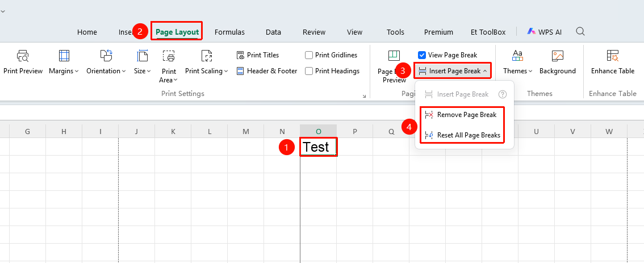
Task: Open the View tab
Action: pos(355,32)
